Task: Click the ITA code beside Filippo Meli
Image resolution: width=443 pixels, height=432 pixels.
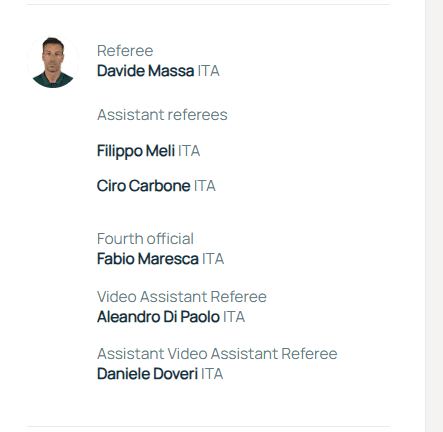Action: point(189,151)
